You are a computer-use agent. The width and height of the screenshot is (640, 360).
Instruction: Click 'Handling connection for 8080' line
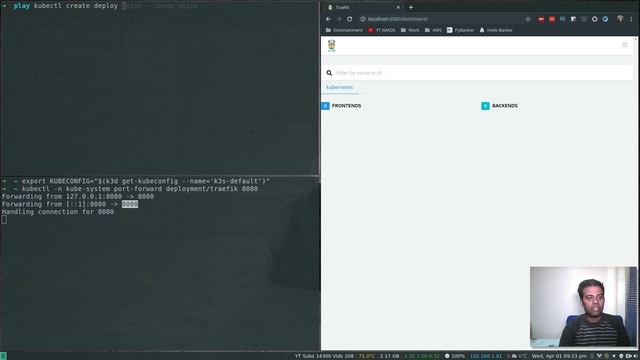58,212
